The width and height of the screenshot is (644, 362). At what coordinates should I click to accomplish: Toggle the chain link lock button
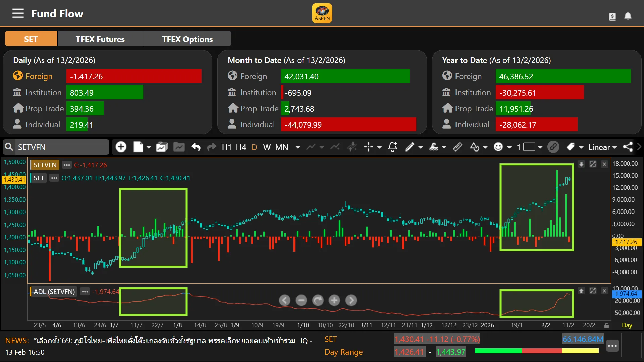coord(553,147)
